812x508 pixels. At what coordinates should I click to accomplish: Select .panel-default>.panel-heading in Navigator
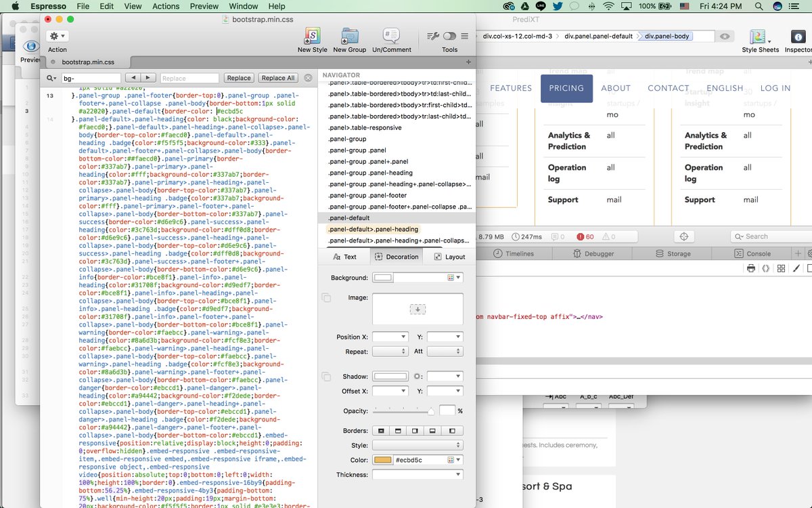[x=374, y=230]
